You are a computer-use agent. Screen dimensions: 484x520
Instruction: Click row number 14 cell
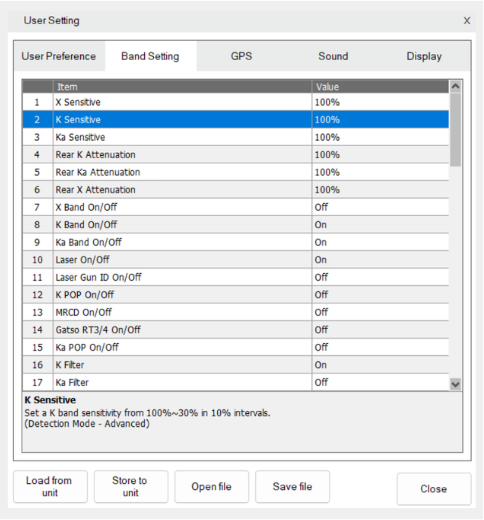[38, 329]
